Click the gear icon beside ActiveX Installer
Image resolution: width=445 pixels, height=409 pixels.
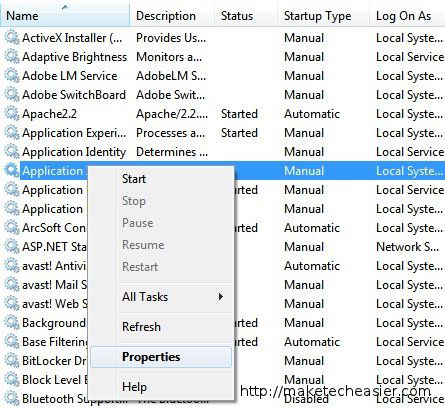tap(12, 37)
